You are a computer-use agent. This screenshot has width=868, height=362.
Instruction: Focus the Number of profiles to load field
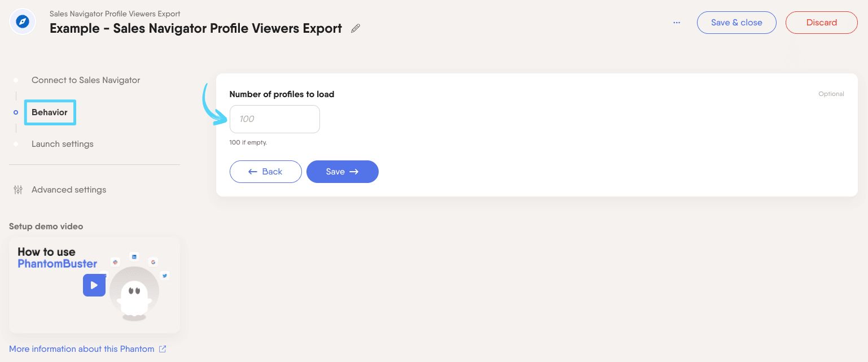tap(275, 119)
